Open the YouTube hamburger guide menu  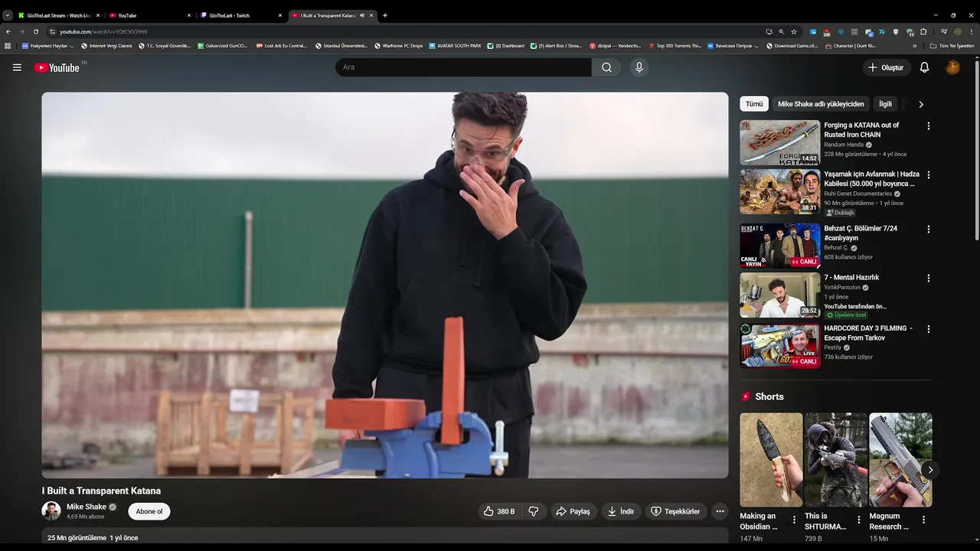pyautogui.click(x=17, y=67)
